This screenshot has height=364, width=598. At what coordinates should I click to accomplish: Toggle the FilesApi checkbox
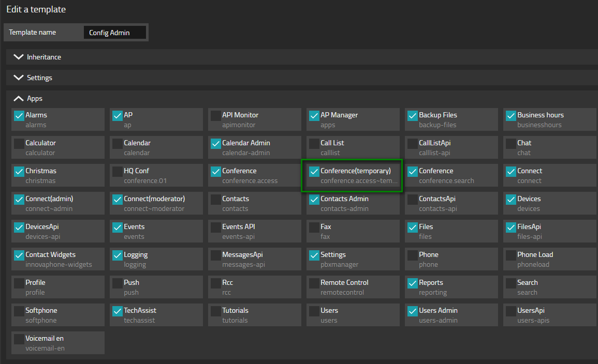[x=511, y=228]
